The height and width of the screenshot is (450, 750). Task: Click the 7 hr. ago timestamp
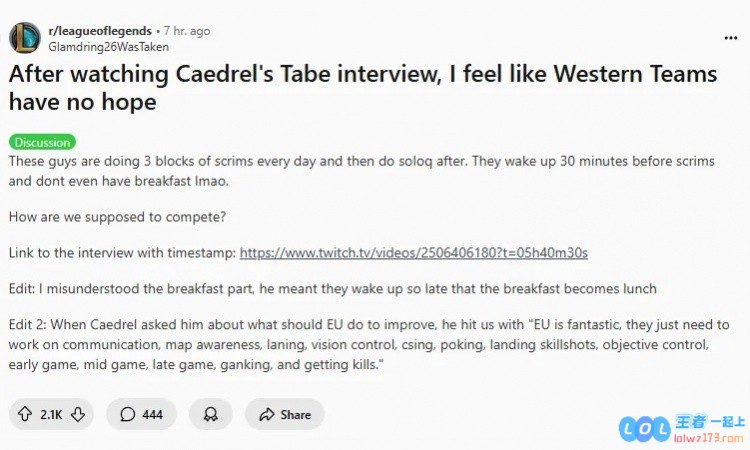tap(187, 31)
